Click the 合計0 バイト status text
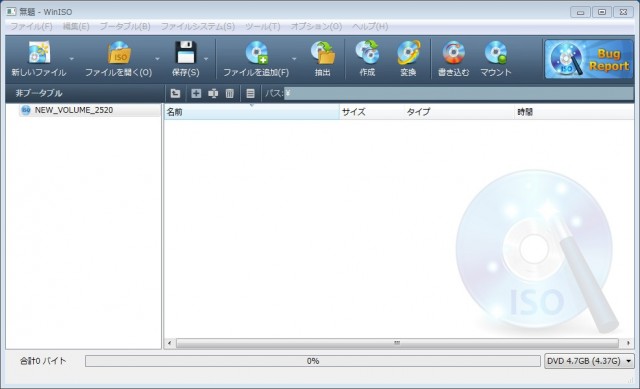Image resolution: width=640 pixels, height=389 pixels. 43,361
